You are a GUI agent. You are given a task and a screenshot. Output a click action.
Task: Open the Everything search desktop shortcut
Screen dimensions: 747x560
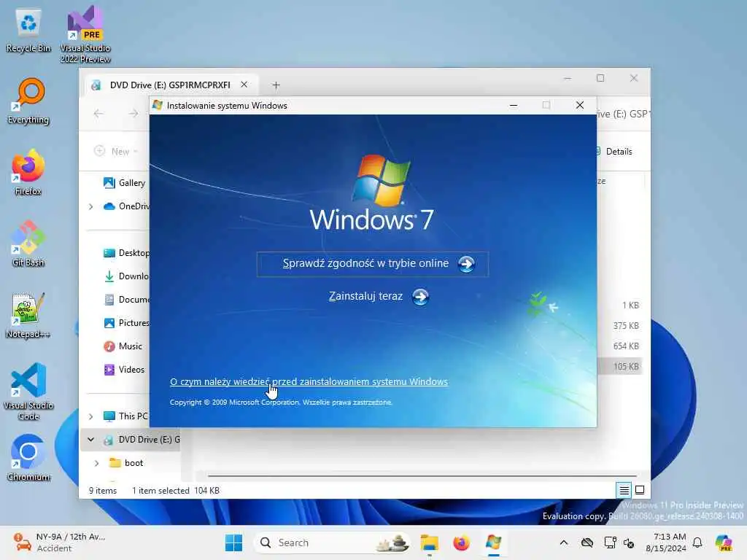point(28,101)
